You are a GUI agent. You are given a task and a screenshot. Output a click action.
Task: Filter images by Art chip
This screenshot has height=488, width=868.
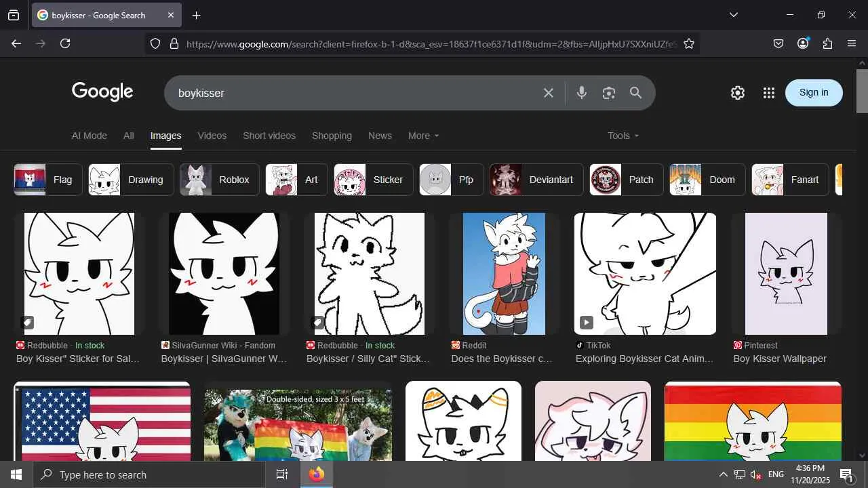pyautogui.click(x=296, y=180)
